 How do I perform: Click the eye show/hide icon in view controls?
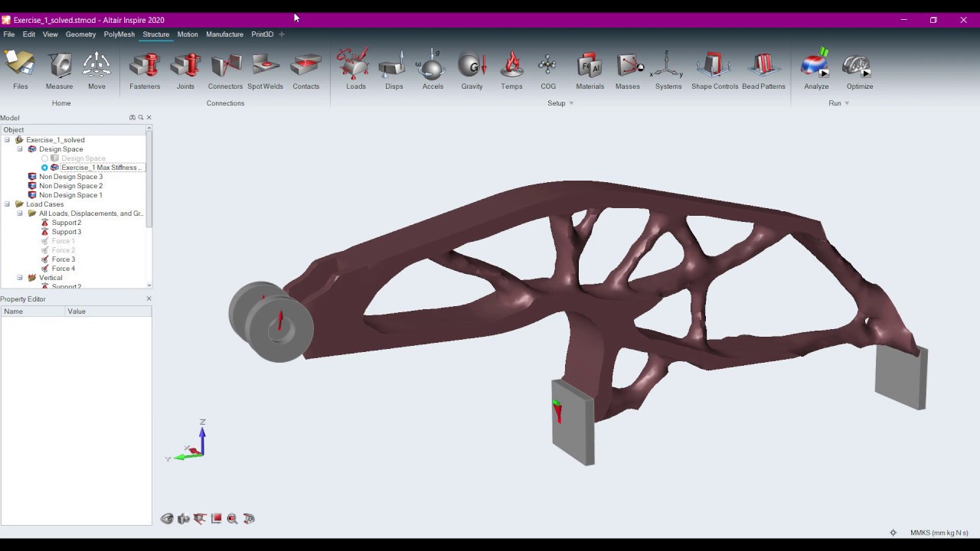pyautogui.click(x=167, y=519)
